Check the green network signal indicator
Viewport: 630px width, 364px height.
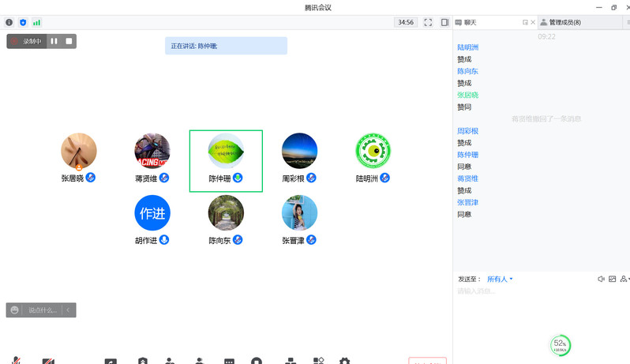36,23
